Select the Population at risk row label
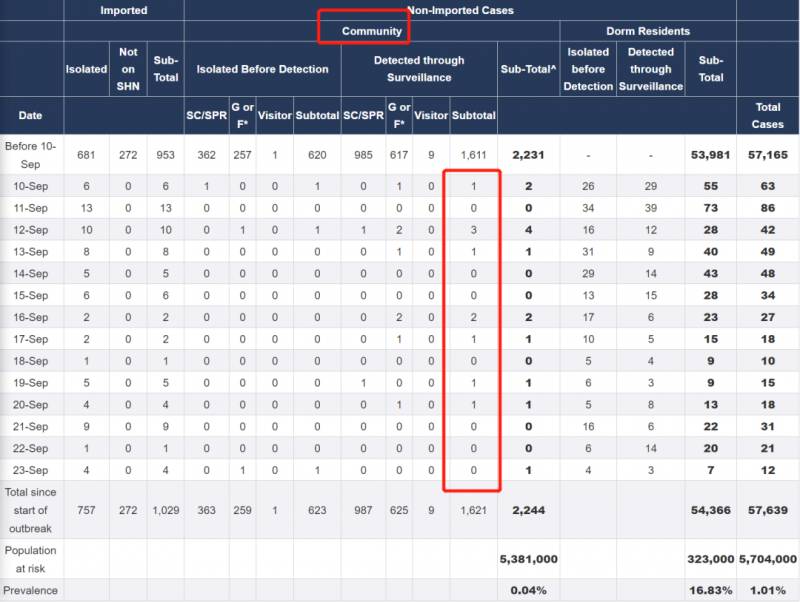 [x=31, y=559]
